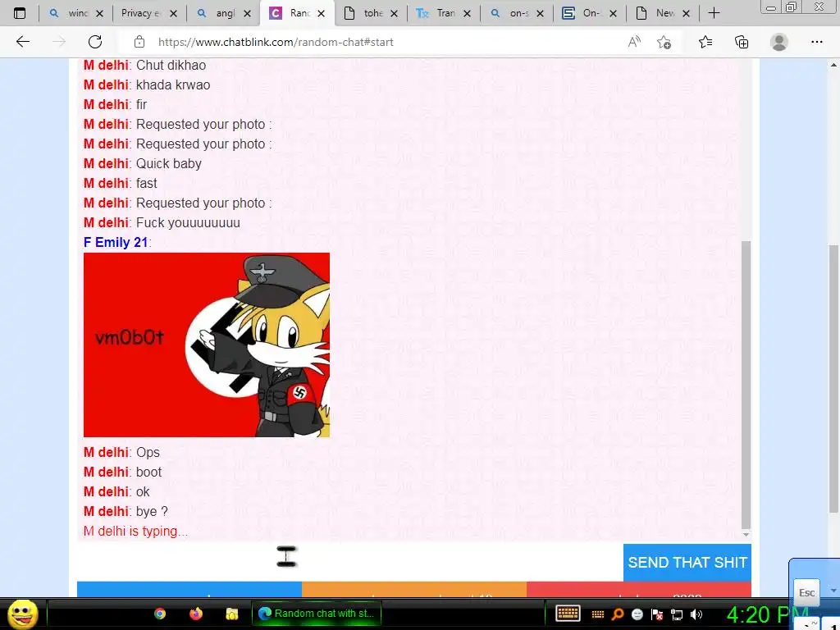Click the blue send message button
The width and height of the screenshot is (840, 630).
(x=687, y=563)
